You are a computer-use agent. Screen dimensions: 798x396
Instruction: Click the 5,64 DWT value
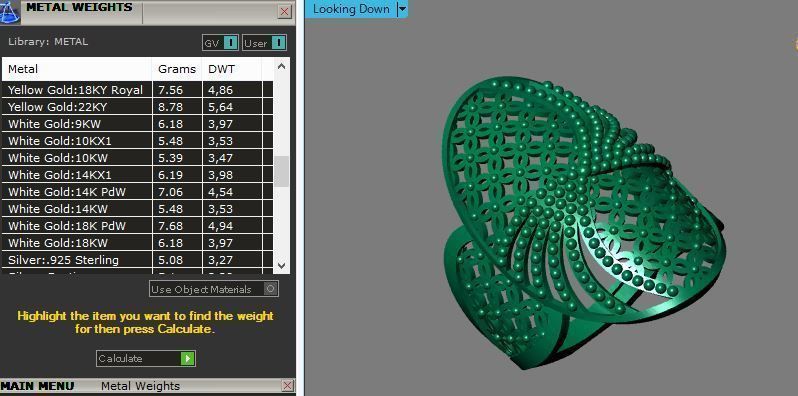click(220, 107)
